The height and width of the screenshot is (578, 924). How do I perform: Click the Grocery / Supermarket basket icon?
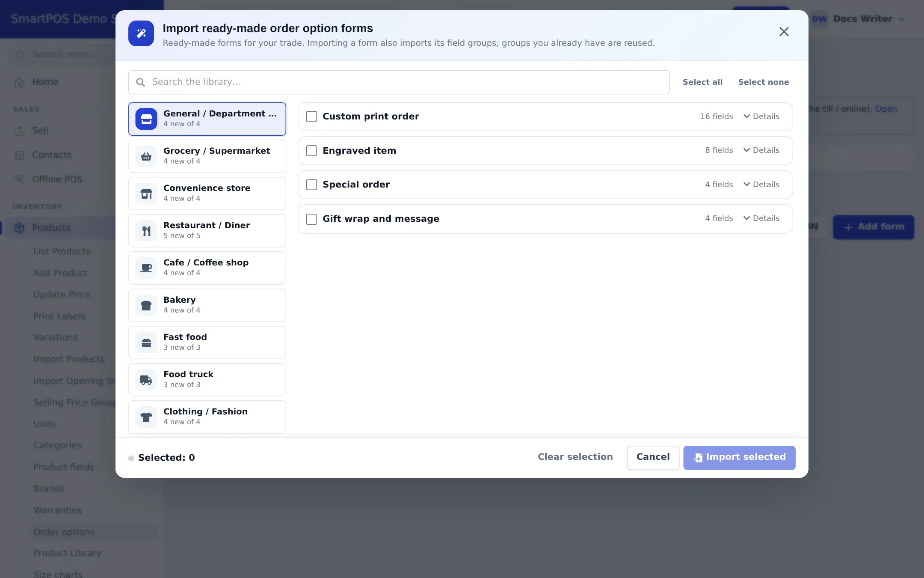click(x=146, y=156)
